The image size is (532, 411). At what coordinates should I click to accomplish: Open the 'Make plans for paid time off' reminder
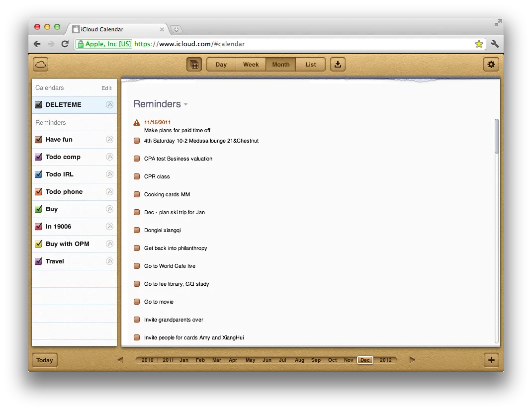177,130
